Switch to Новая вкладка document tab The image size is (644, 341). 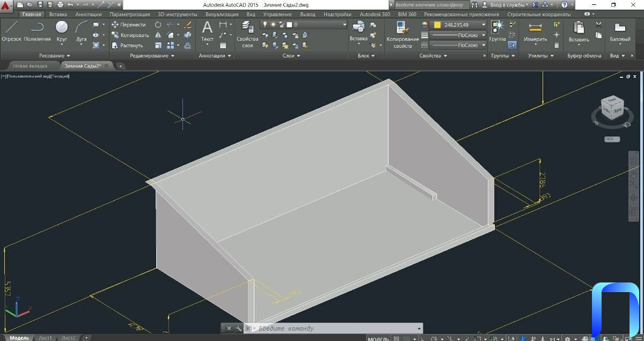(30, 66)
